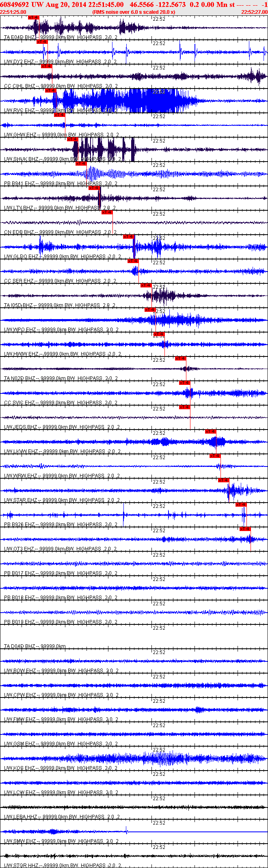Click the RMS noise scaling note
The width and height of the screenshot is (268, 868).
point(134,12)
